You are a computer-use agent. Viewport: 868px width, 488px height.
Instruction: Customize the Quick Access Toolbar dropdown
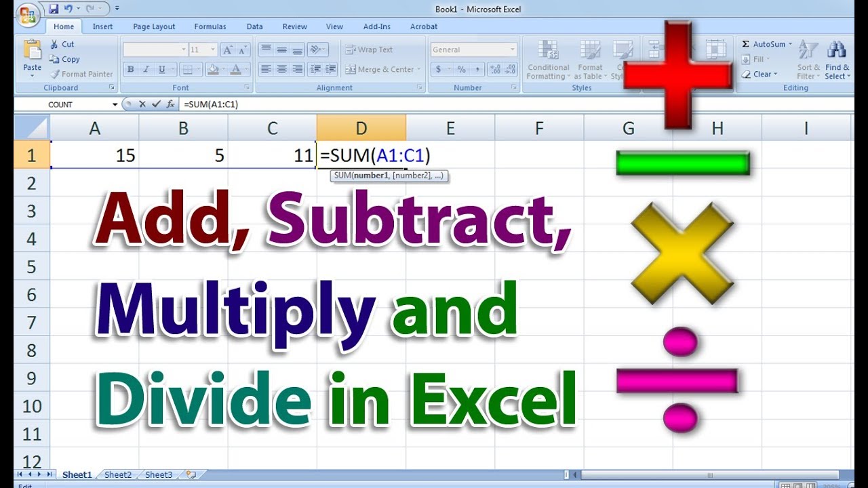[117, 9]
